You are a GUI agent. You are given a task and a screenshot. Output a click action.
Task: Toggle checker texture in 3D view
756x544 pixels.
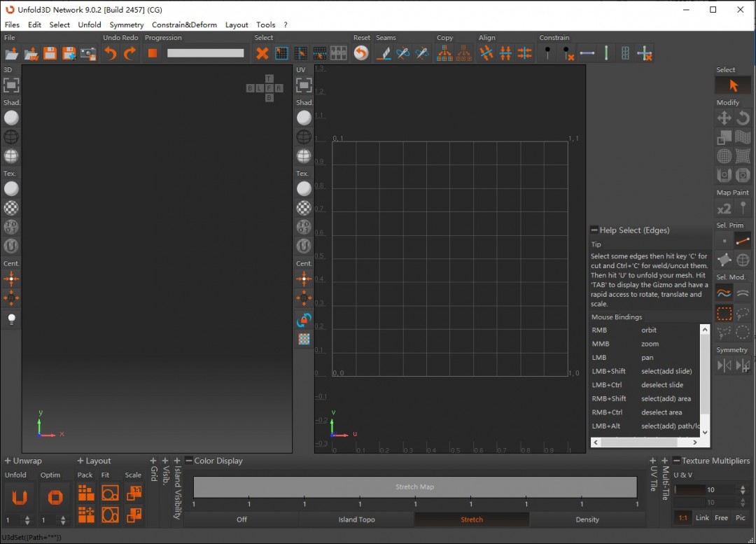(x=12, y=208)
